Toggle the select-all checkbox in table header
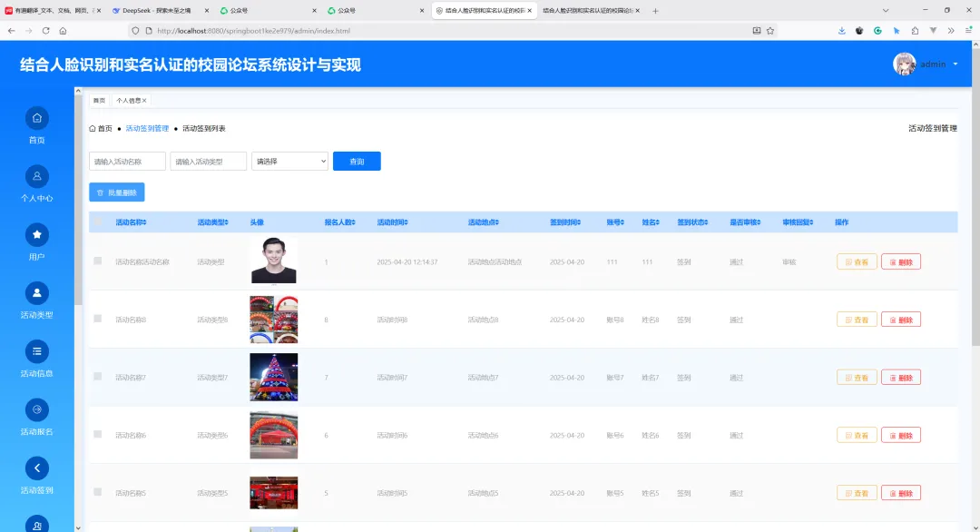This screenshot has height=532, width=980. (98, 222)
